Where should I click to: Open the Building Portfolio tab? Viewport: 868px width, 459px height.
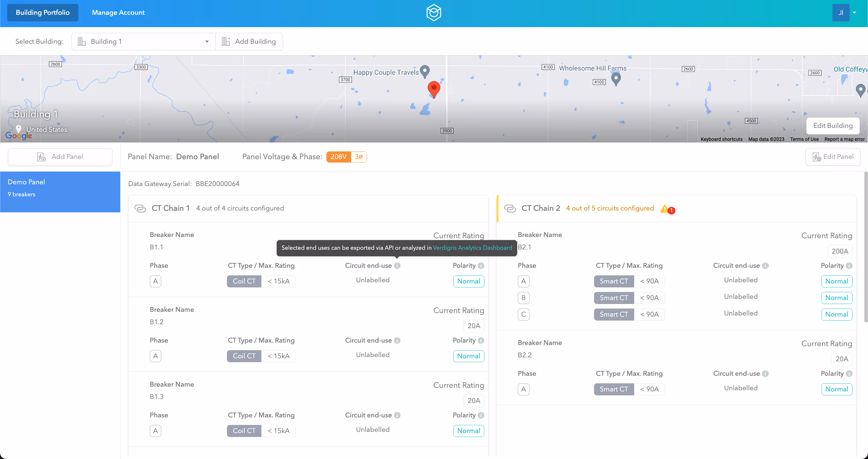coord(43,13)
